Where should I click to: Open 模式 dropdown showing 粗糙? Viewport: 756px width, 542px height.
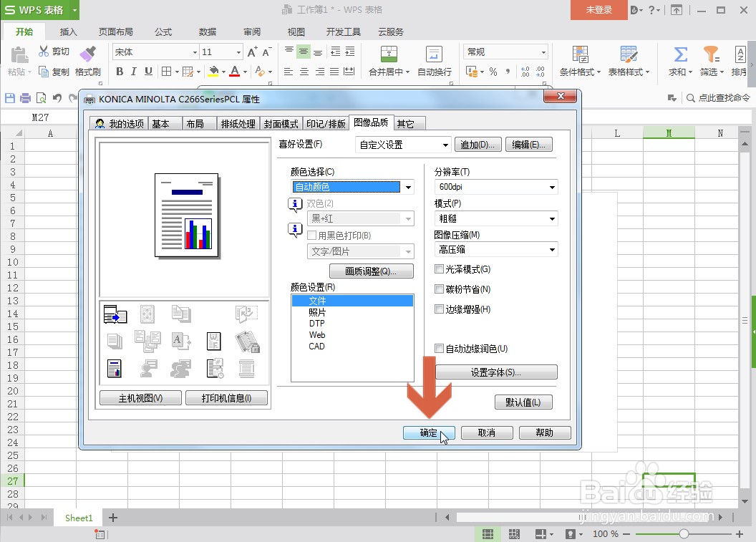(496, 219)
